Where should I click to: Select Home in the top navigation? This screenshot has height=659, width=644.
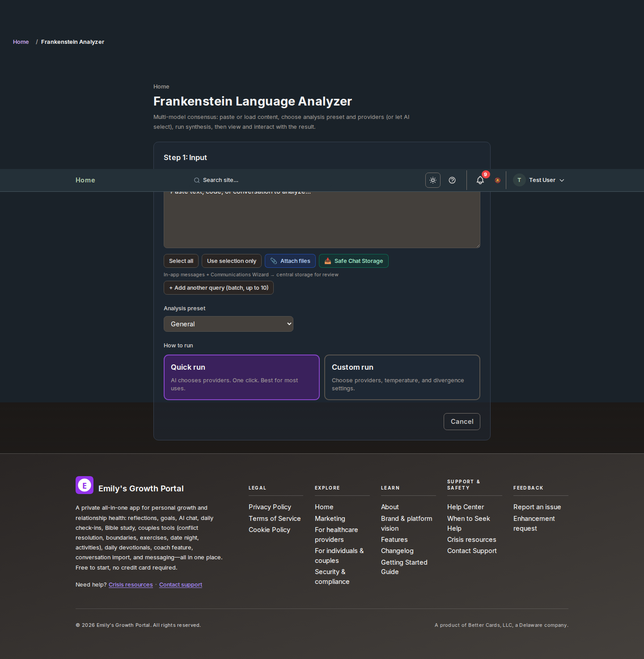85,180
